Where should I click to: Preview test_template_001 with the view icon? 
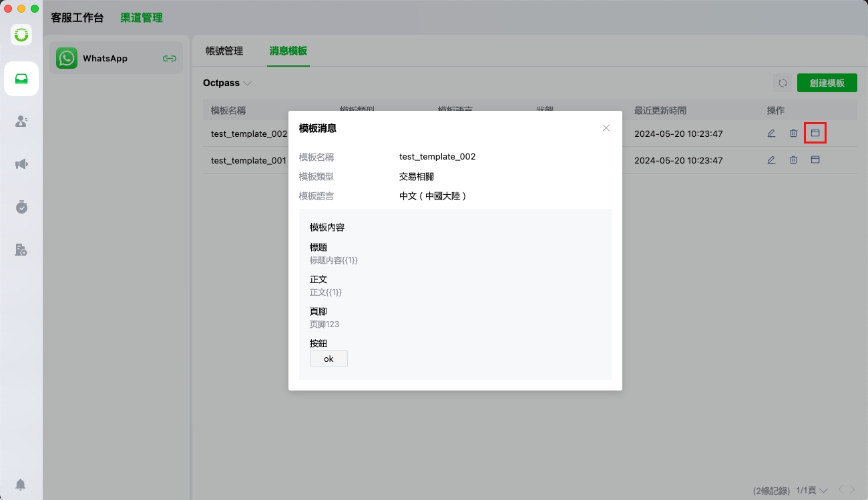[815, 160]
